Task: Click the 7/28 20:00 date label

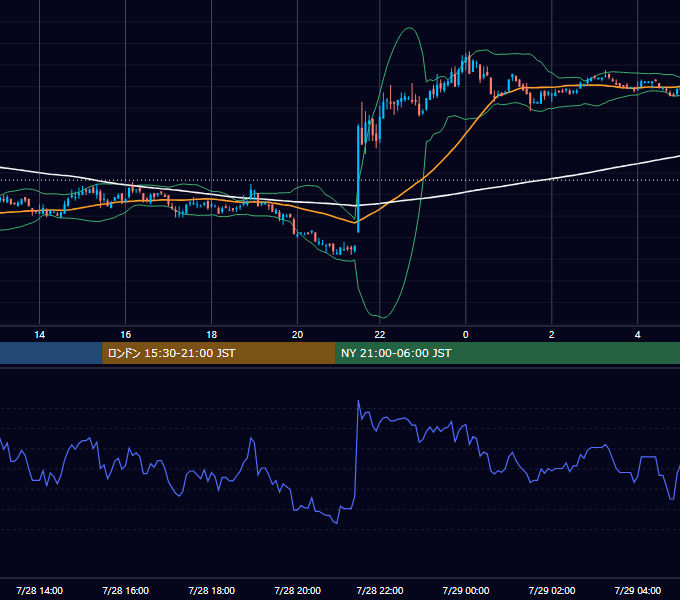Action: pos(298,590)
